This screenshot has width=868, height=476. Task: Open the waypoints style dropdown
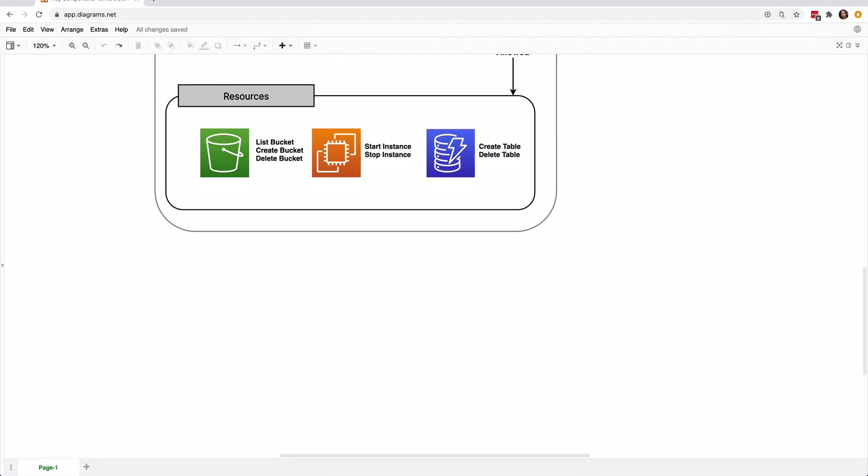[x=260, y=46]
